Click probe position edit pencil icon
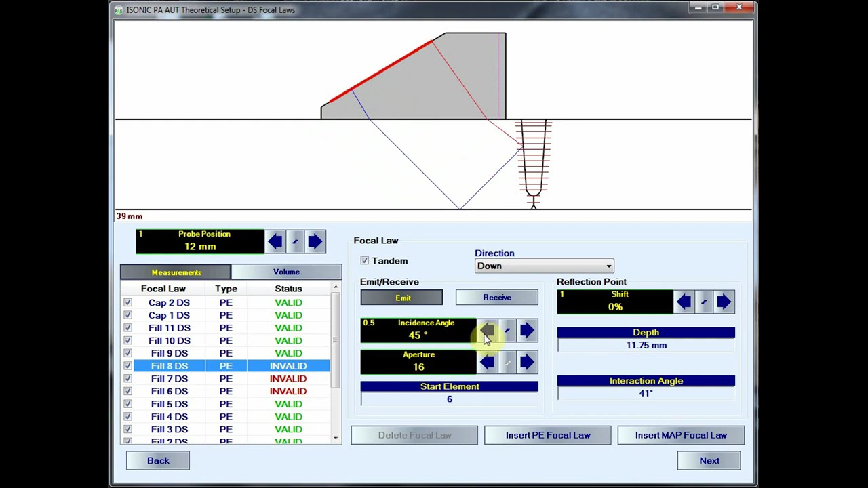The image size is (868, 488). click(x=295, y=242)
